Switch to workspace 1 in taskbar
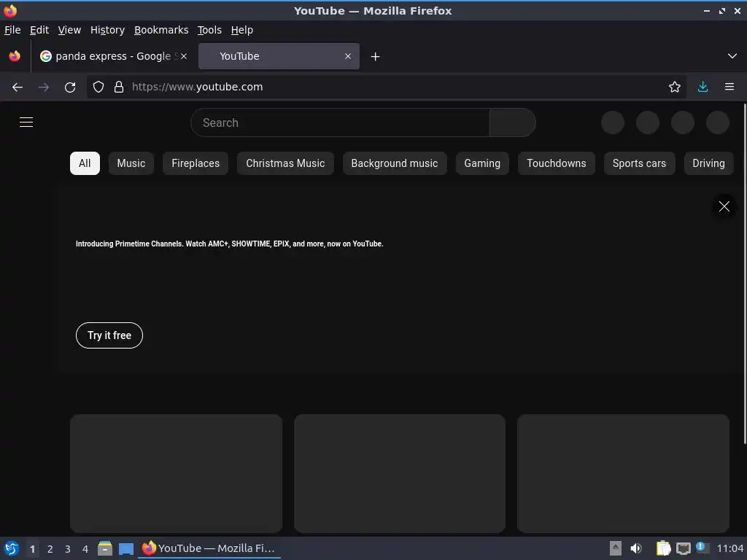 (32, 549)
